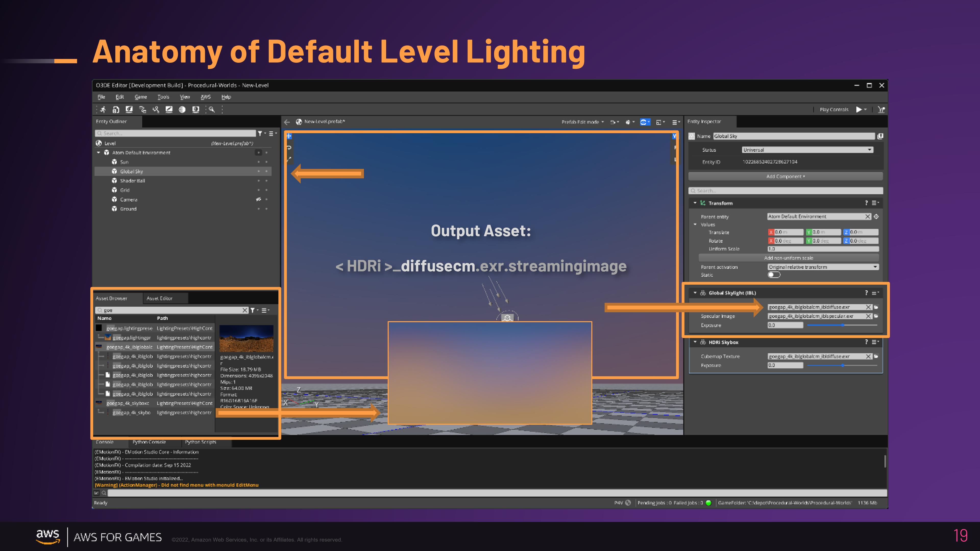Browse for Specular Image with folder icon
The image size is (980, 551).
tap(876, 316)
